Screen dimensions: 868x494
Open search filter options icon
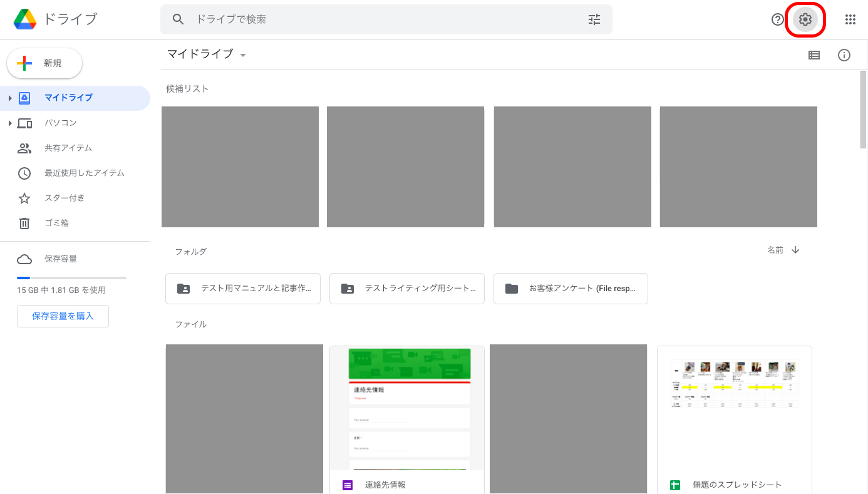click(x=594, y=19)
